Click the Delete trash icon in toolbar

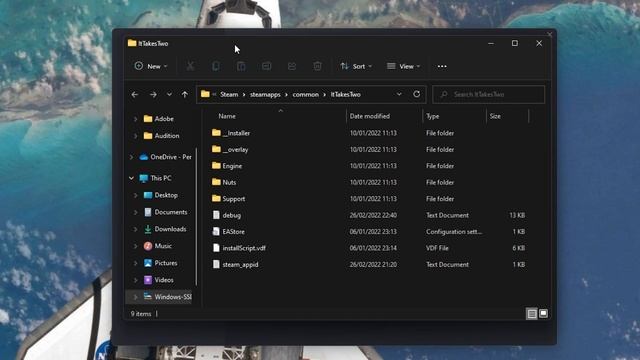point(317,66)
